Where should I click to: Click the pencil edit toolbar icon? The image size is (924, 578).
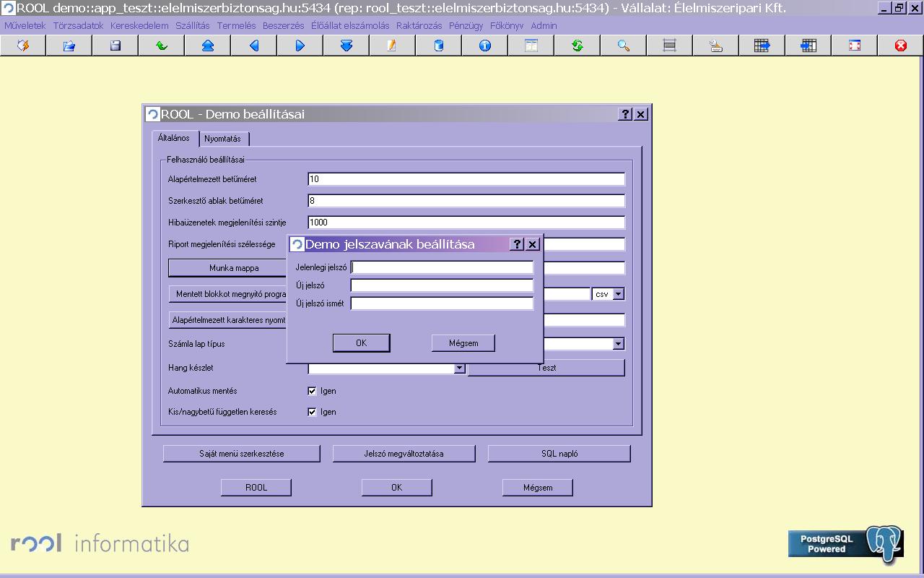393,46
